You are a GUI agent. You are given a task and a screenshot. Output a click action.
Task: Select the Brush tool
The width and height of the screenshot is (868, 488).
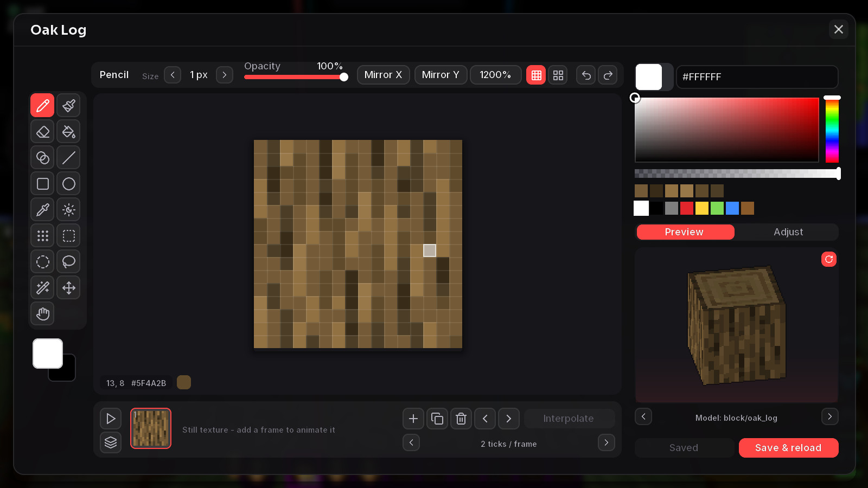click(x=69, y=105)
